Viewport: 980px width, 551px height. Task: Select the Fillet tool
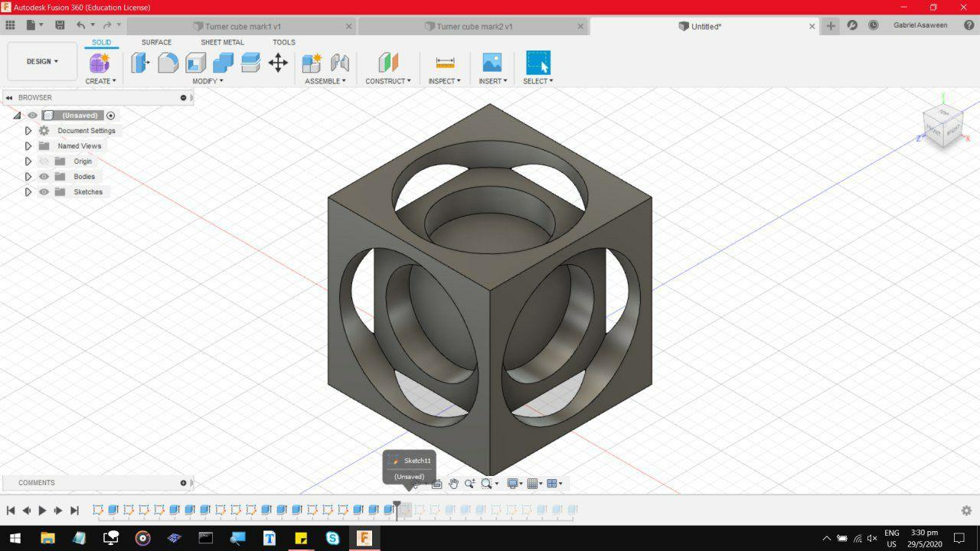pos(168,63)
